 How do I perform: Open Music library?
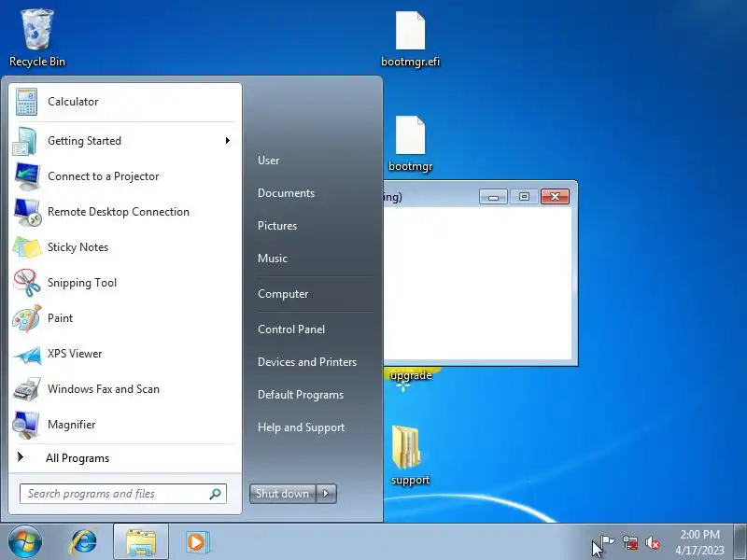(x=273, y=259)
